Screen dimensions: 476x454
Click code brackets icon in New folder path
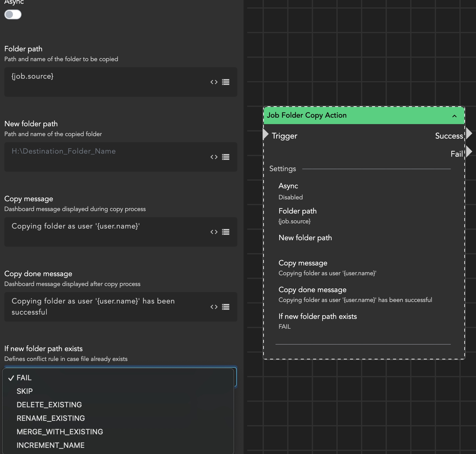(214, 157)
